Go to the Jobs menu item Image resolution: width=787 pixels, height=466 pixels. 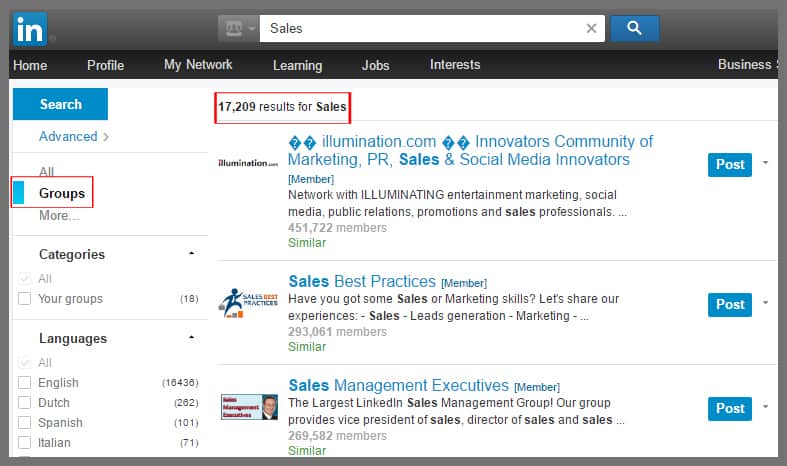click(376, 65)
